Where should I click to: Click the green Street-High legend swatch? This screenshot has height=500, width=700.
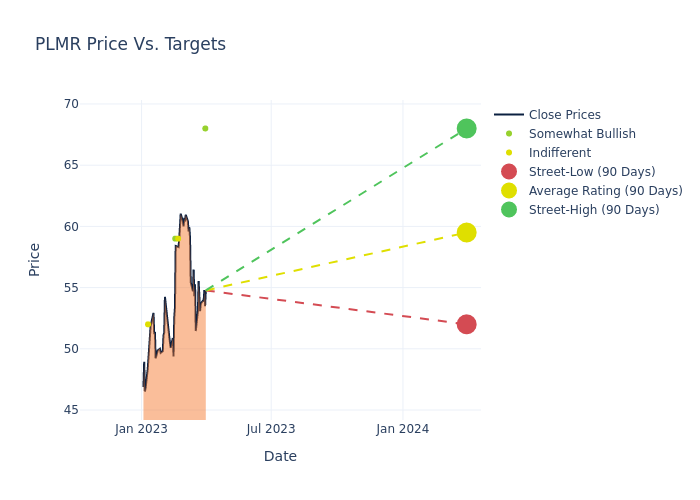click(509, 210)
